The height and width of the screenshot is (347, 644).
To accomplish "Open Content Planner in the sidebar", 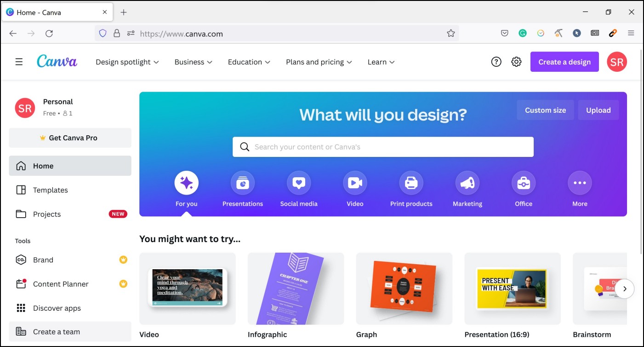I will (x=70, y=284).
